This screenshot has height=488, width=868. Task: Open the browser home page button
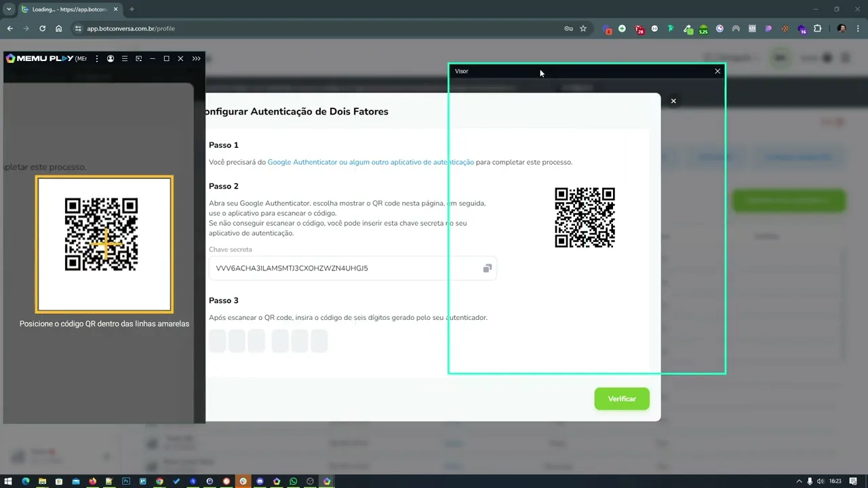tap(59, 28)
